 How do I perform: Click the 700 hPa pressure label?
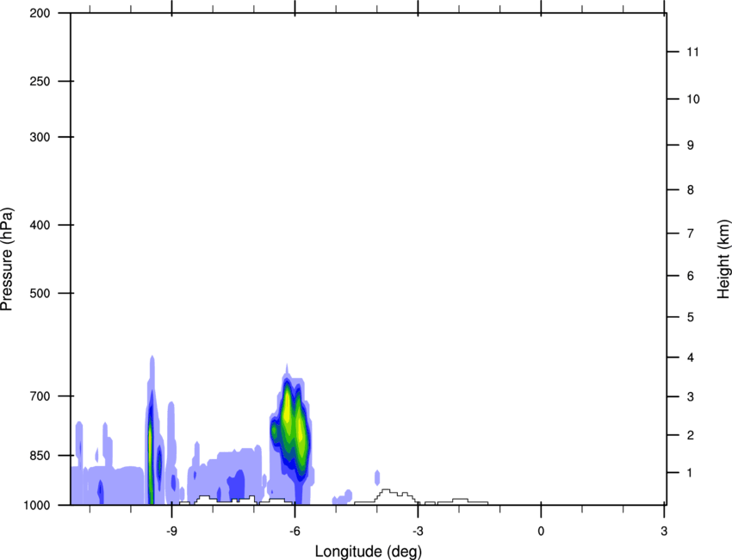click(40, 396)
